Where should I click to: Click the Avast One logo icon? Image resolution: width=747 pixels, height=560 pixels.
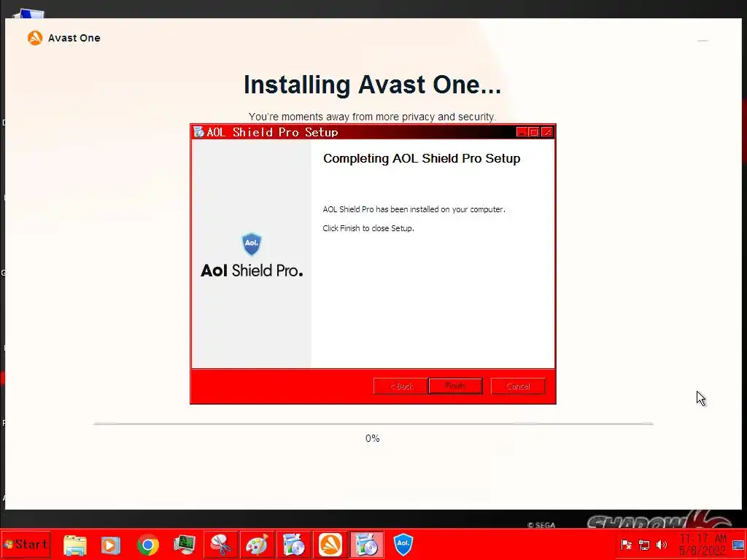coord(35,38)
